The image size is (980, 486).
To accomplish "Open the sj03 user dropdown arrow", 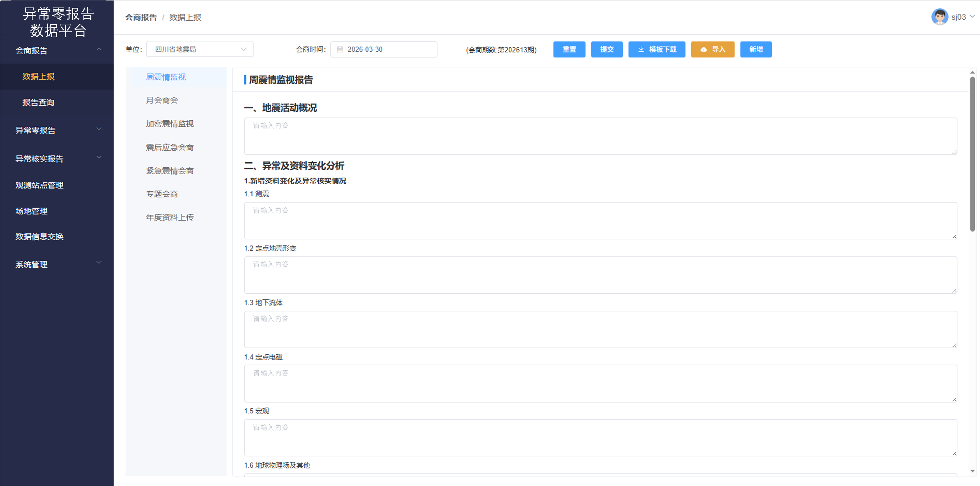I will tap(973, 16).
